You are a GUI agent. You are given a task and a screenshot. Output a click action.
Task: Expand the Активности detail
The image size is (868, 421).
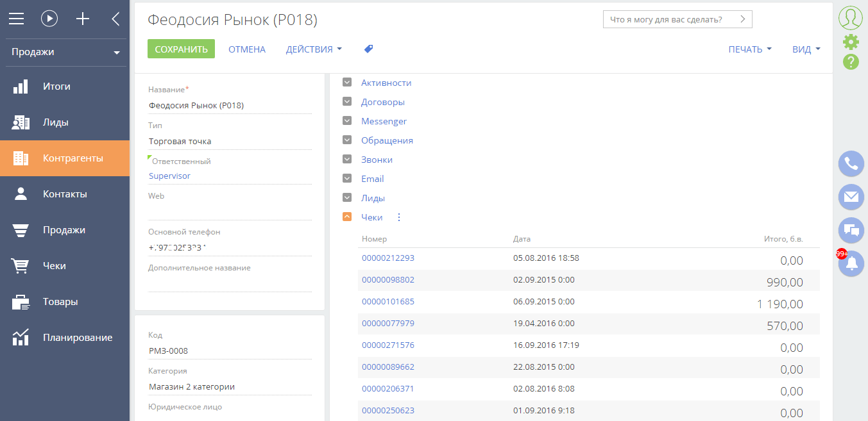tap(347, 82)
